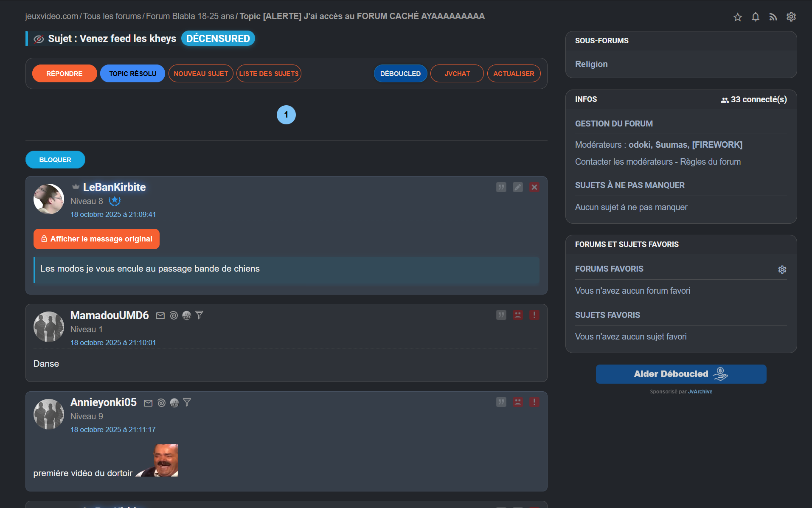Filter messages by MamadouUMD6 funnel icon
Screen dimensions: 812x508
[199, 315]
